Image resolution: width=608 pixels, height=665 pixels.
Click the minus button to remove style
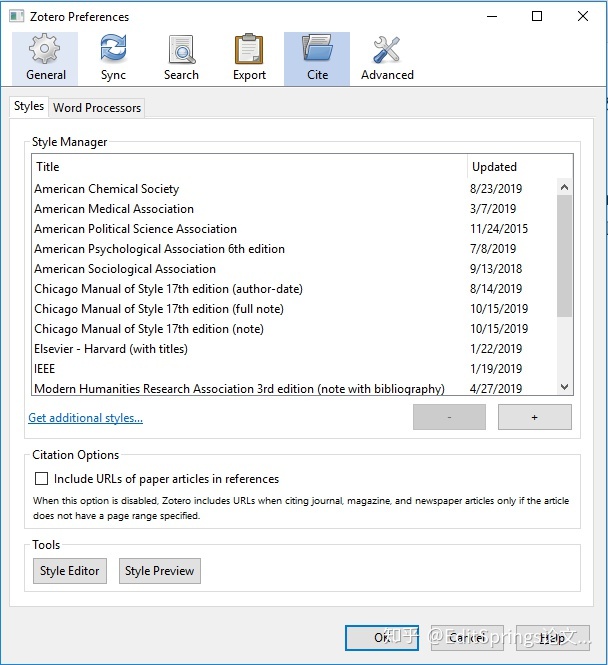click(449, 417)
